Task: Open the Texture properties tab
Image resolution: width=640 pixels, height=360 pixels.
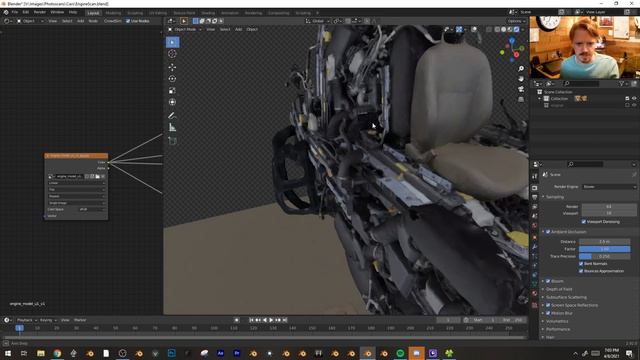Action: [x=534, y=304]
